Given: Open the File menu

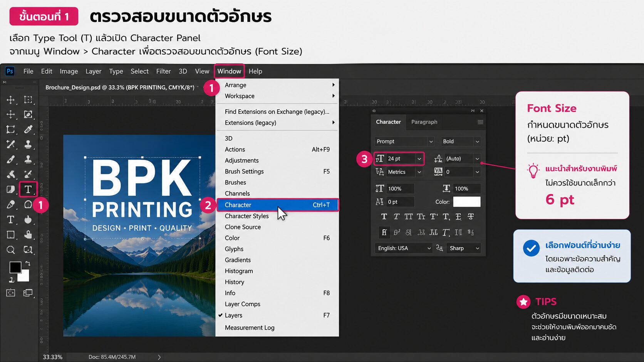Looking at the screenshot, I should [x=28, y=71].
